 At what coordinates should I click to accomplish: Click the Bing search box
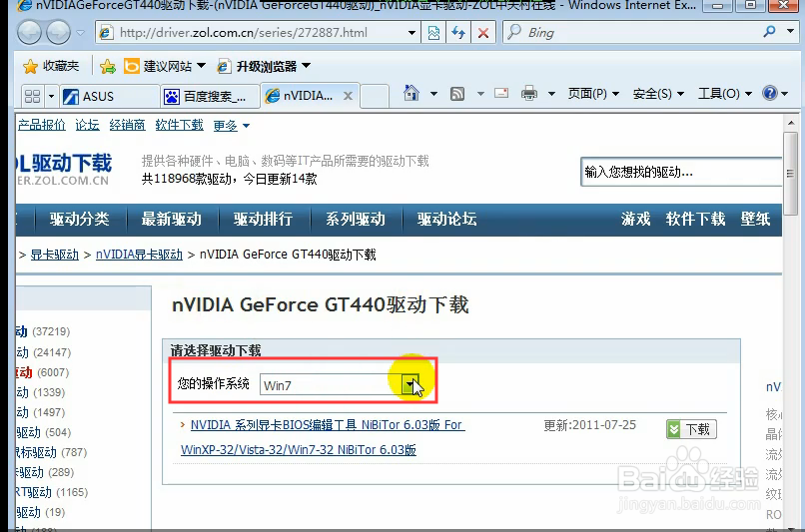(631, 33)
